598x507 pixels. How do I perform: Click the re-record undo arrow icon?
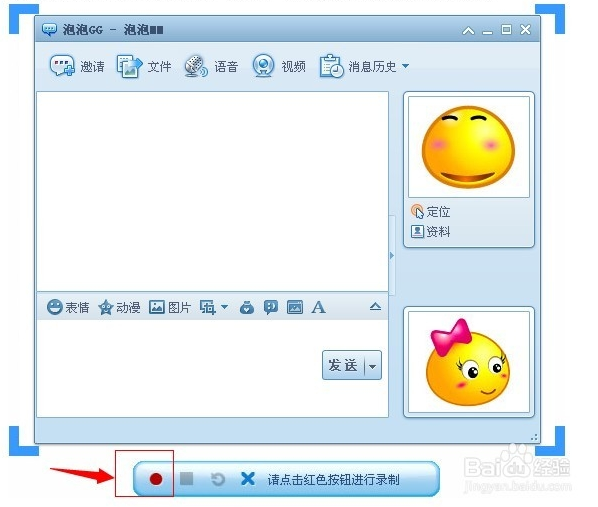pyautogui.click(x=217, y=479)
